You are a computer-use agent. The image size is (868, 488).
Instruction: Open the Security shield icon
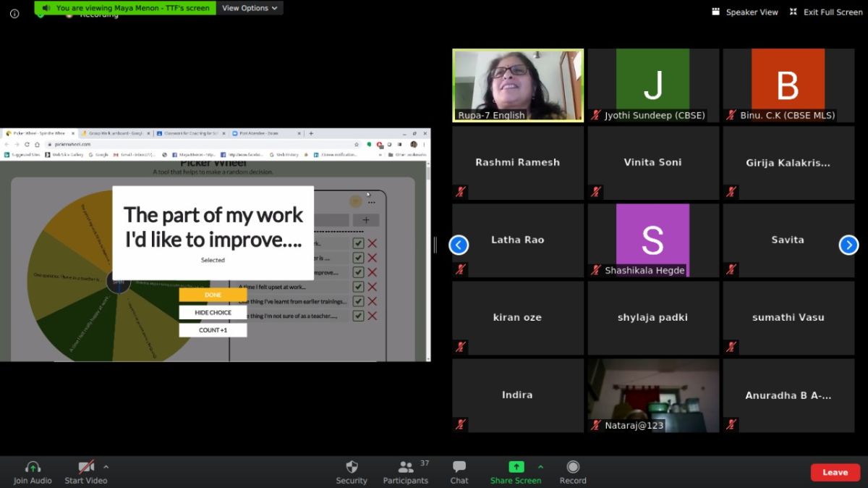coord(352,468)
